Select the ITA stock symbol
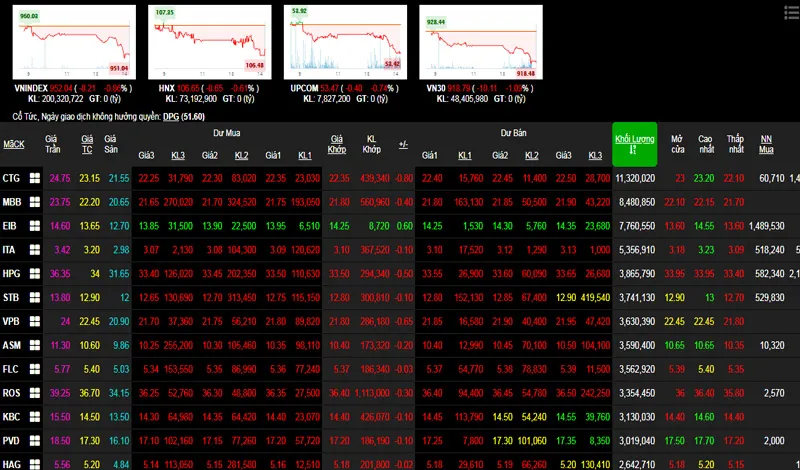Viewport: 800px width, 470px height. pyautogui.click(x=9, y=250)
